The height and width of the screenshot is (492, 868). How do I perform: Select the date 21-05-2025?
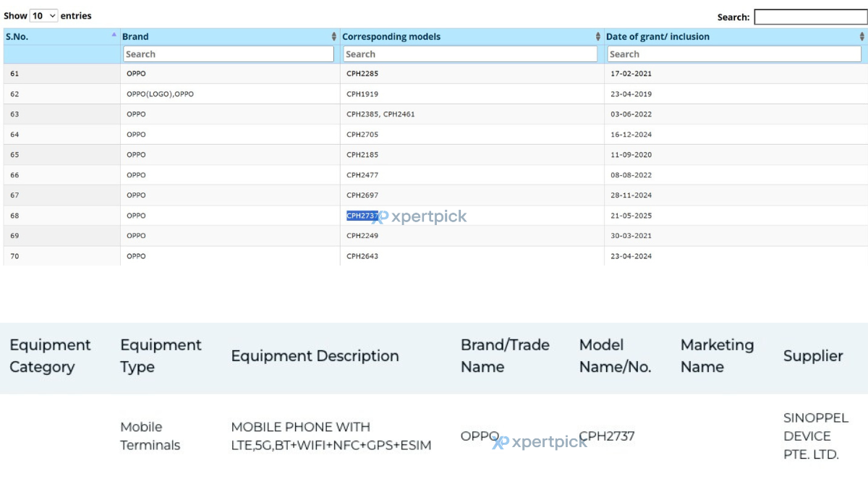631,216
